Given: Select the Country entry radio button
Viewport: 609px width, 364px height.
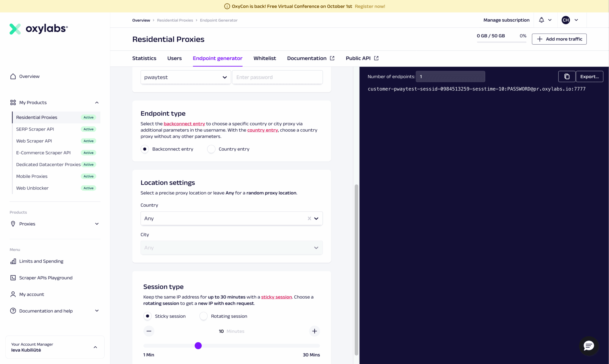Looking at the screenshot, I should (x=211, y=149).
